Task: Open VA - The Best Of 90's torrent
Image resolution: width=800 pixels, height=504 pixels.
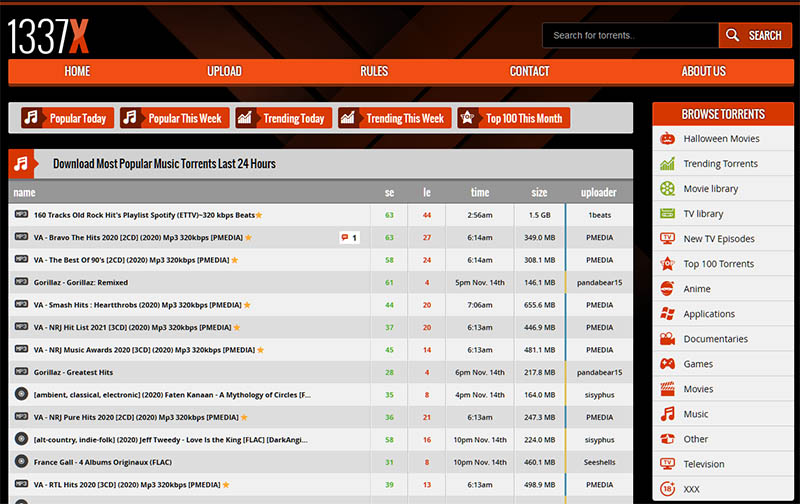Action: coord(131,260)
